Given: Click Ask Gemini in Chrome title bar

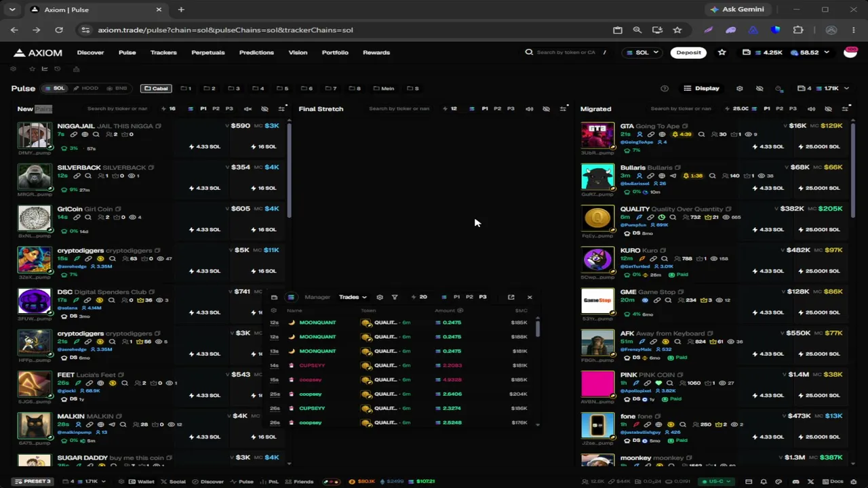Looking at the screenshot, I should (737, 9).
